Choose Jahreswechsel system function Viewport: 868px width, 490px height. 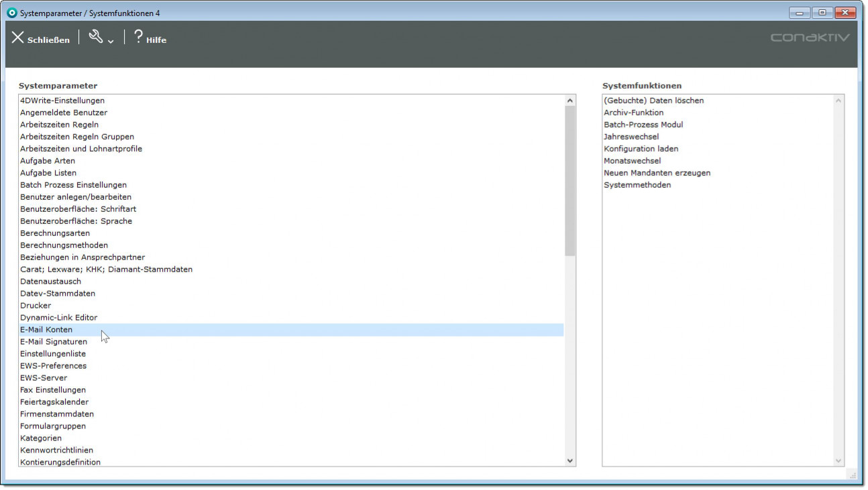click(x=631, y=137)
